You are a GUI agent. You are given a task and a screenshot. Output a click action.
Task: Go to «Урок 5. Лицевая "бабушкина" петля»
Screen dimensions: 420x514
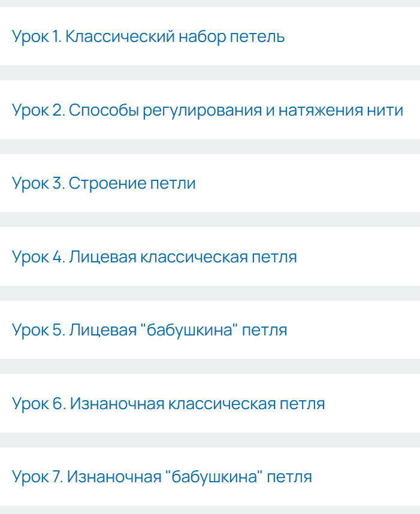149,330
